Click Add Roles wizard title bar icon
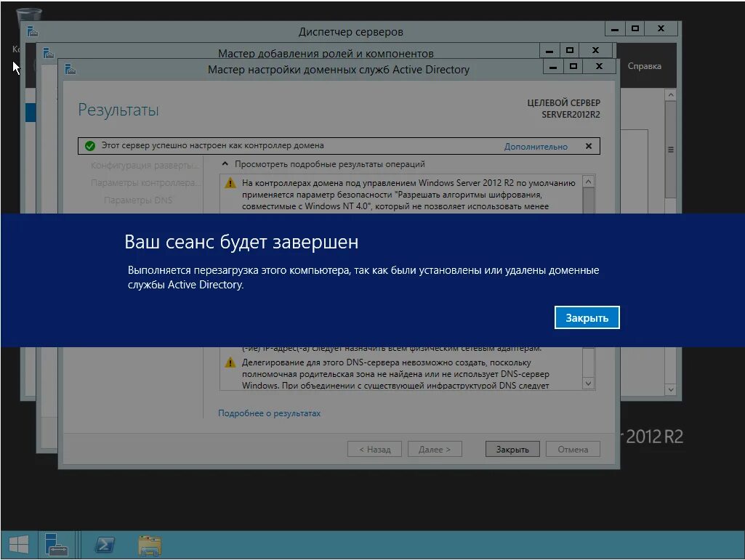Viewport: 745px width, 560px height. click(x=49, y=53)
